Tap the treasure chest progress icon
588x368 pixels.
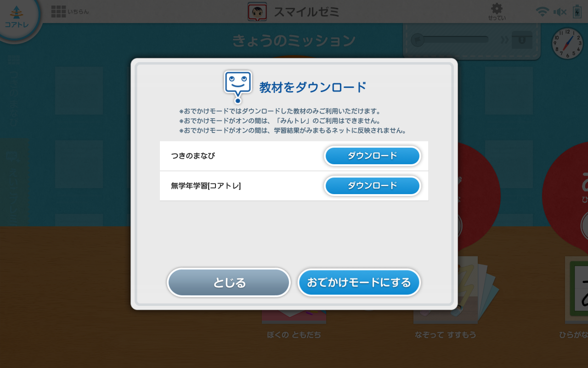tap(522, 40)
